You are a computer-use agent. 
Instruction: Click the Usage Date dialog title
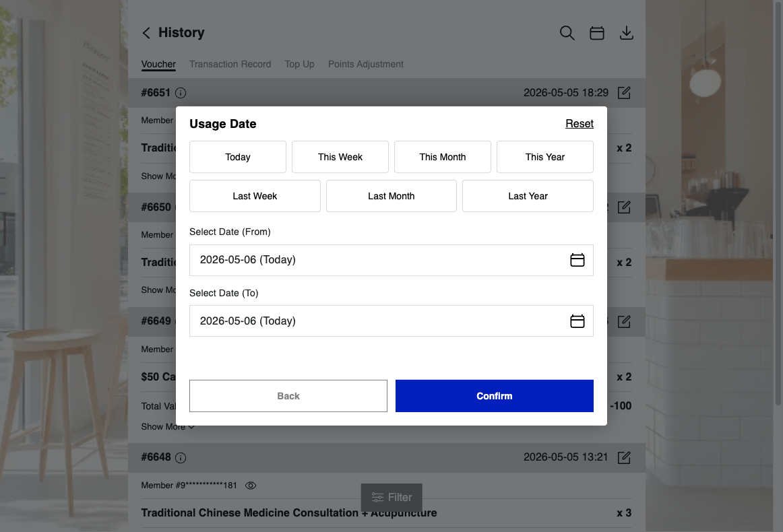point(223,124)
